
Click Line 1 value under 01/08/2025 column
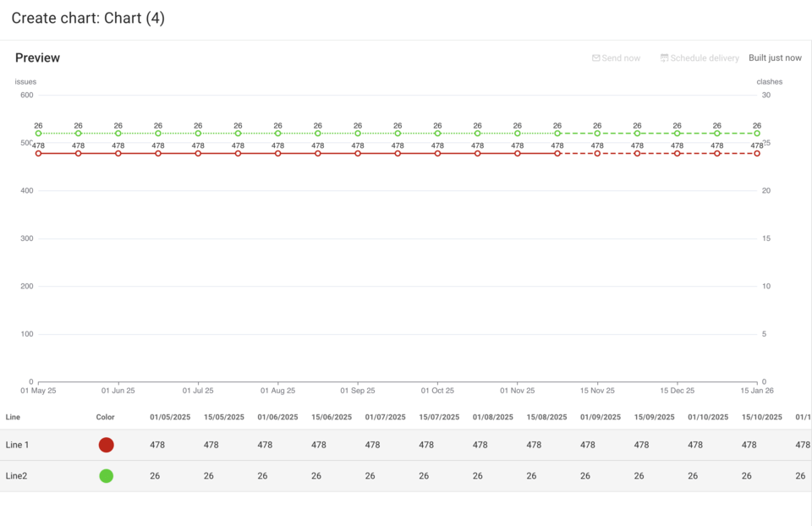480,445
